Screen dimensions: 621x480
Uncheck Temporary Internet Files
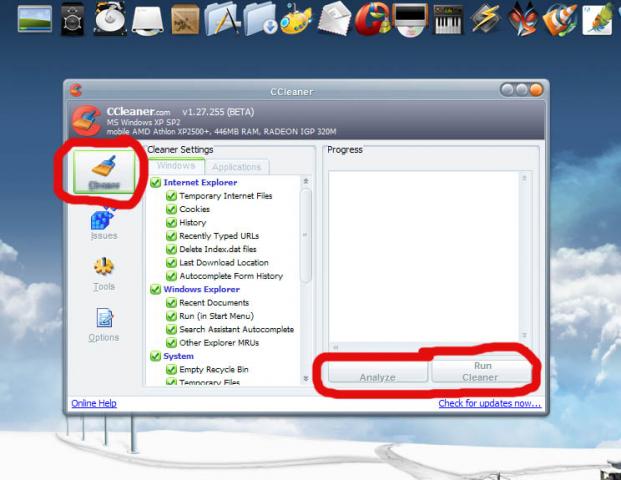[x=171, y=196]
